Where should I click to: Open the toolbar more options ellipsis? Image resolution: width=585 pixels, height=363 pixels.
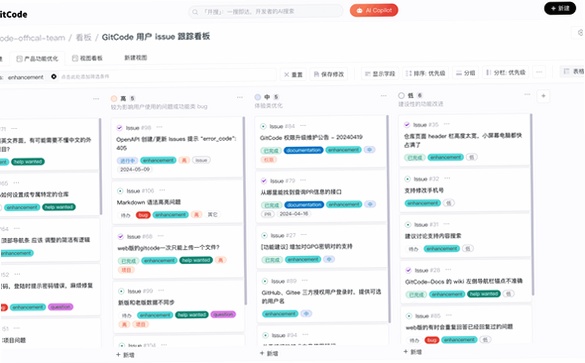pyautogui.click(x=539, y=72)
